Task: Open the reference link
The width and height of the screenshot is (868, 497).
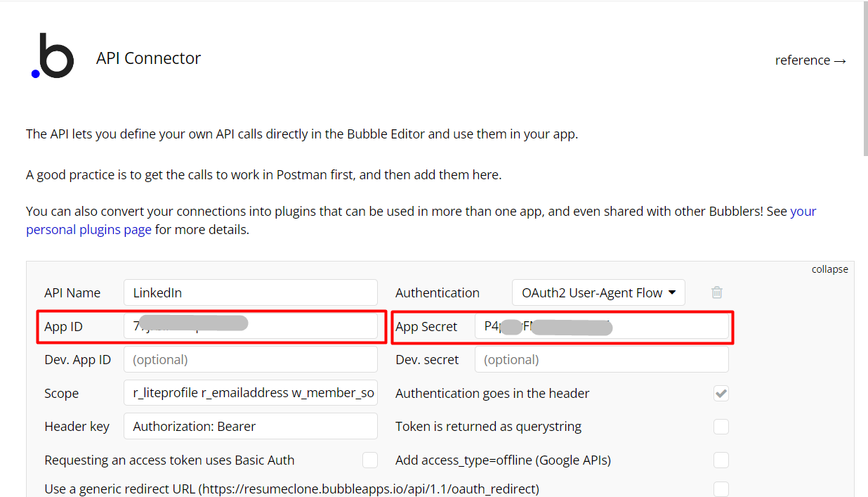Action: click(x=810, y=60)
